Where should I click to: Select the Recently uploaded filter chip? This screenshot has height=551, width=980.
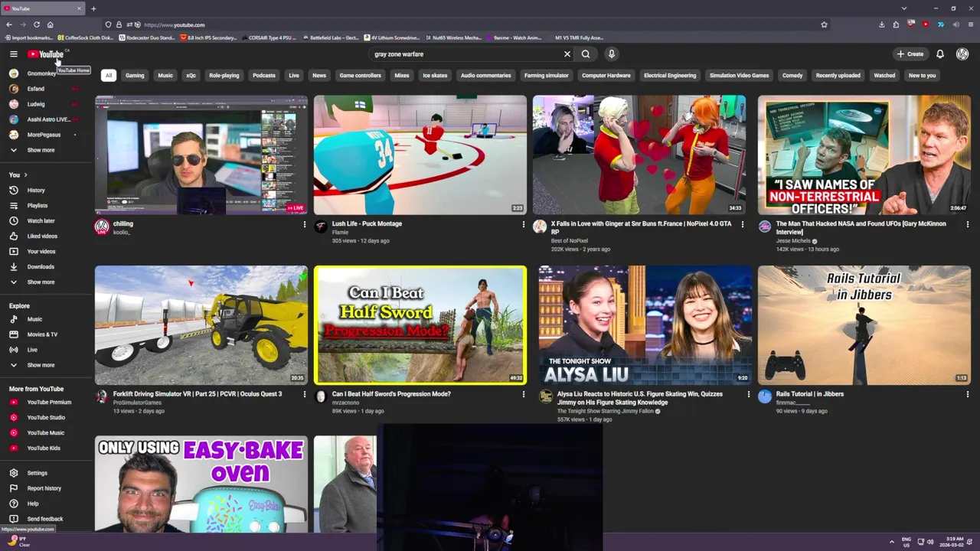coord(838,75)
